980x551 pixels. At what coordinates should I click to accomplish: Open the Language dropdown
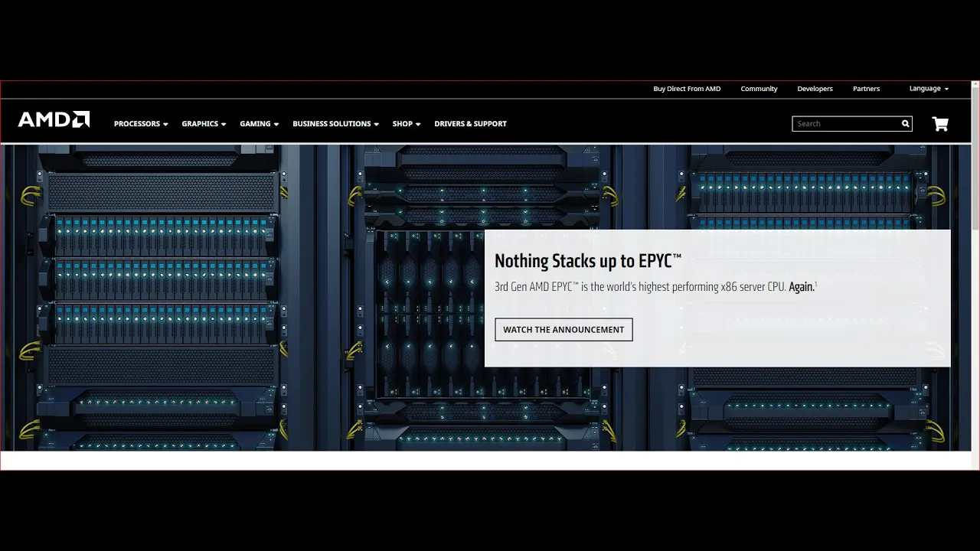click(929, 89)
